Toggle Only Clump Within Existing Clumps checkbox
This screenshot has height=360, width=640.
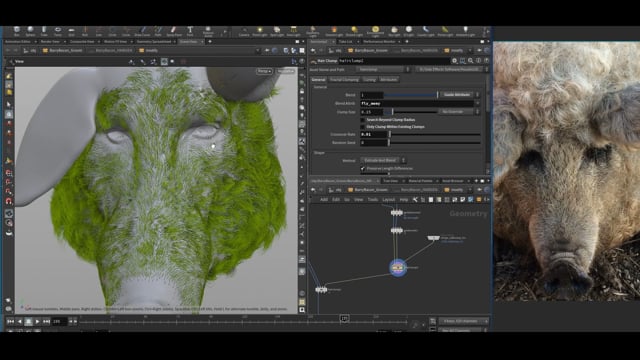pyautogui.click(x=362, y=127)
